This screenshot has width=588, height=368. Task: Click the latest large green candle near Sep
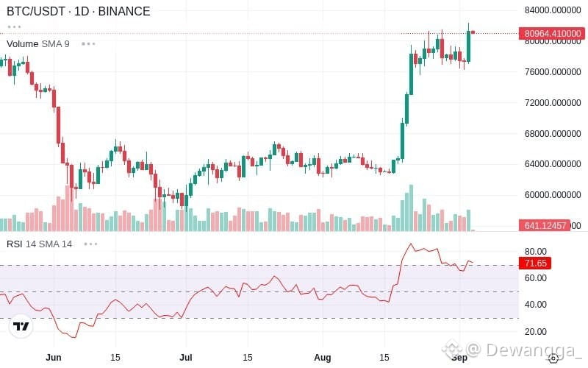[x=468, y=46]
